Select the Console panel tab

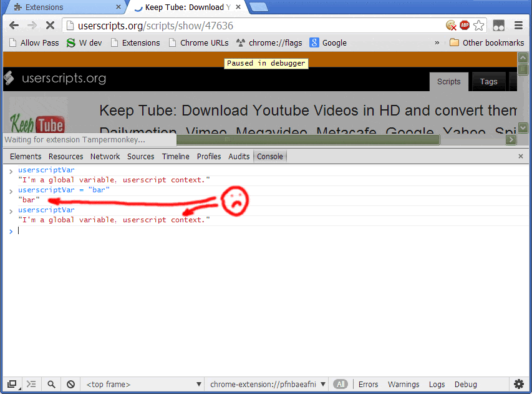coord(269,157)
